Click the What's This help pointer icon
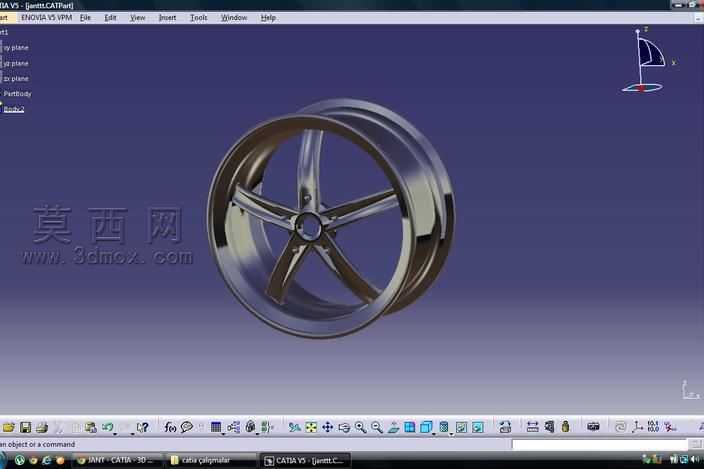The image size is (704, 469). pyautogui.click(x=142, y=427)
